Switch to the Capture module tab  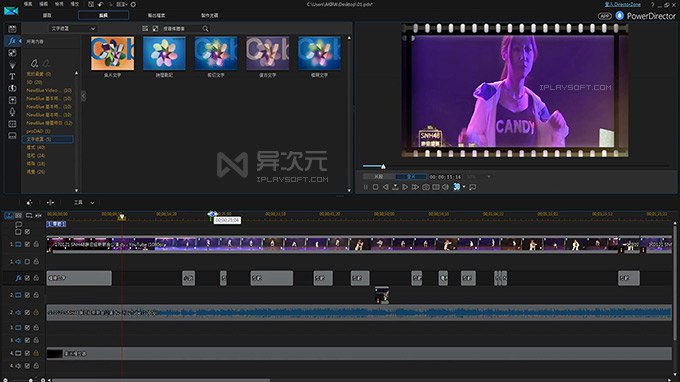47,15
